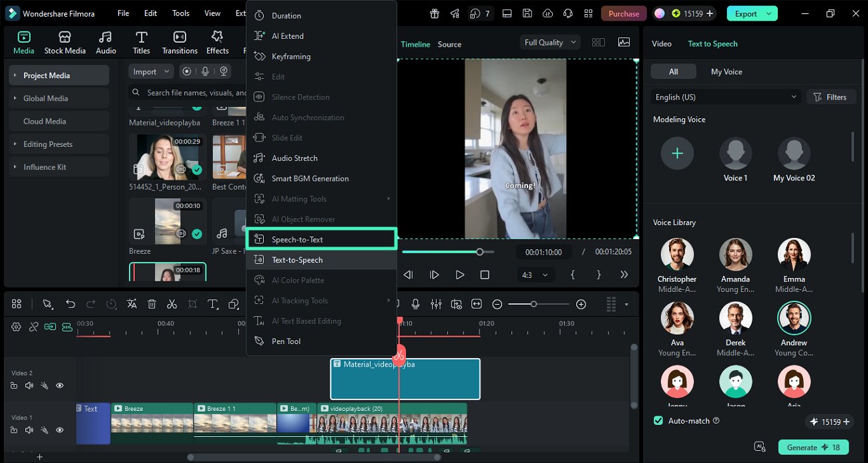
Task: Click the gift icon in title bar
Action: point(435,13)
